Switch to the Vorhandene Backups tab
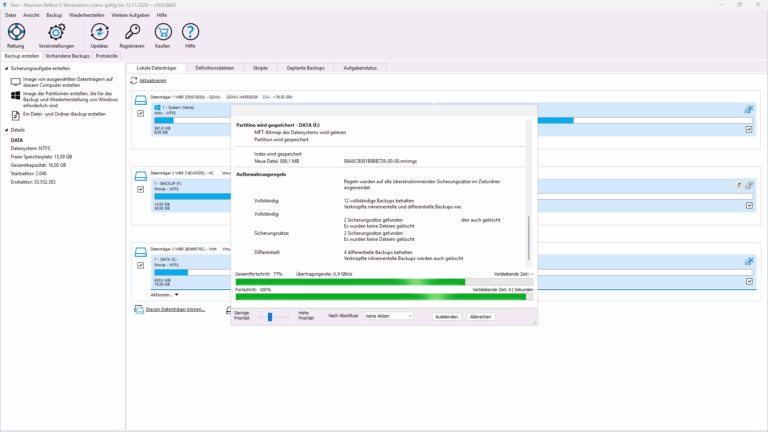Screen dimensions: 768x432 click(68, 56)
